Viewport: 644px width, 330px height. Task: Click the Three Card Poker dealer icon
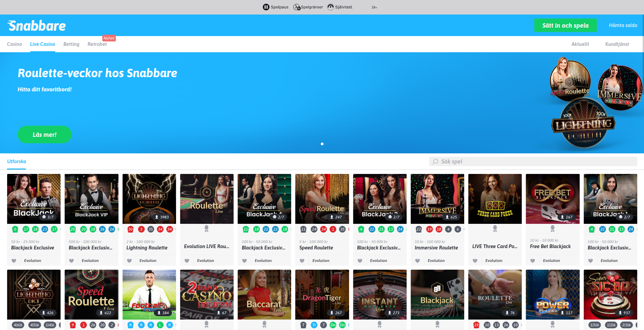[x=495, y=229]
